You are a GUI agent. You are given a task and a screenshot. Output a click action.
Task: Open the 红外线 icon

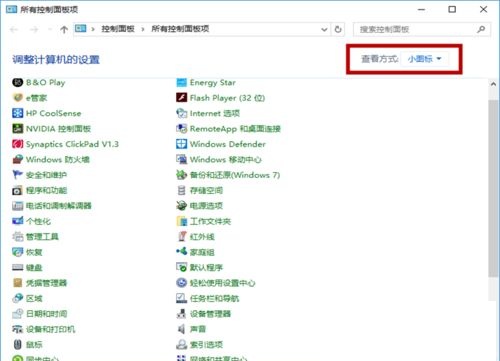point(181,237)
